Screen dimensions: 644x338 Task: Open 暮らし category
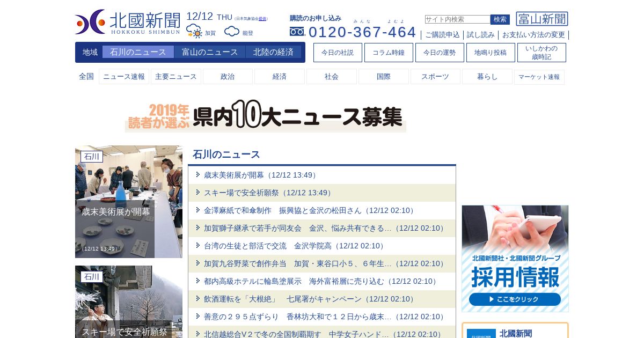[x=487, y=77]
